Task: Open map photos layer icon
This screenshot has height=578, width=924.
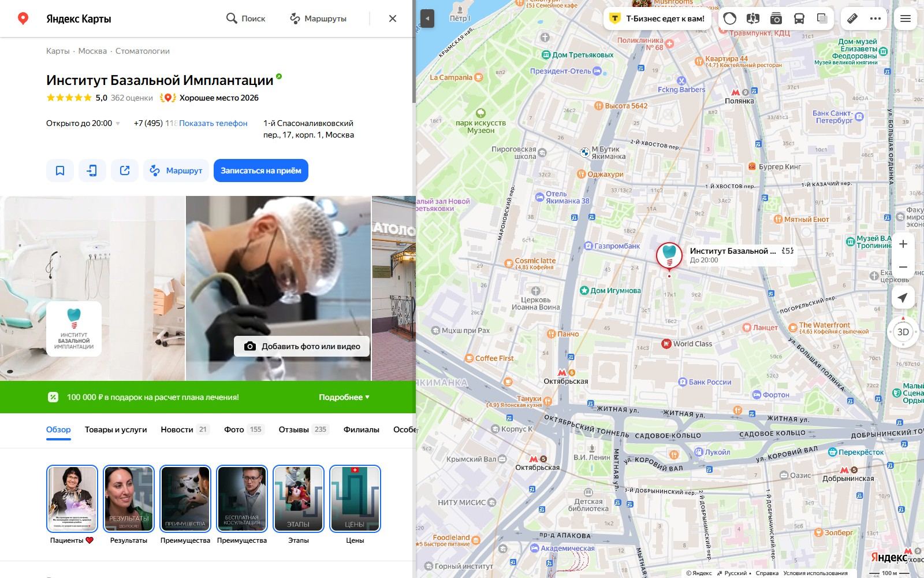Action: tap(776, 18)
